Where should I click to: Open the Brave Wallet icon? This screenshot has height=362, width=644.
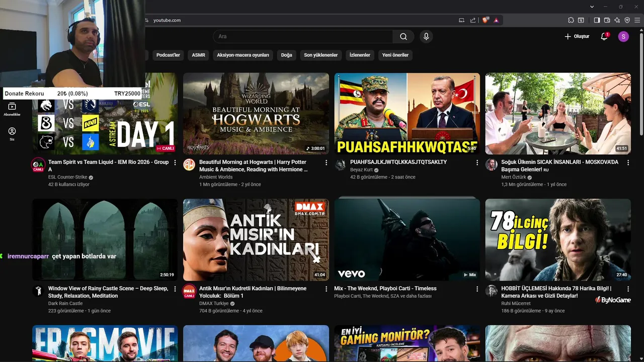coord(607,20)
